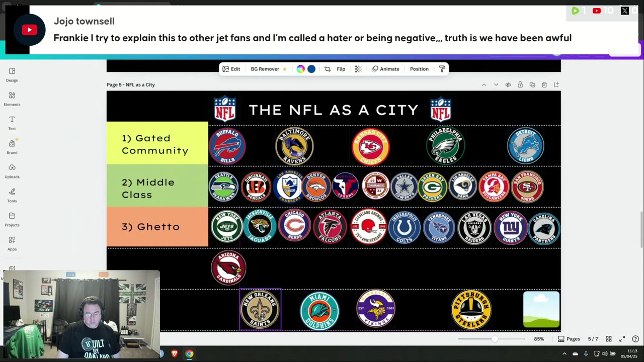Viewport: 644px width, 362px height.
Task: Select the Philadelphia Eagles logo
Action: [446, 146]
